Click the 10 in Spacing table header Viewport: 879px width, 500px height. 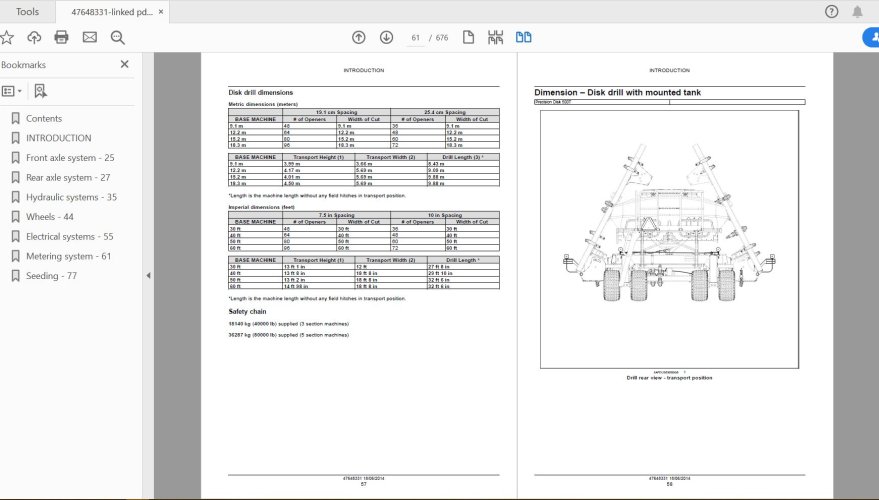point(445,215)
